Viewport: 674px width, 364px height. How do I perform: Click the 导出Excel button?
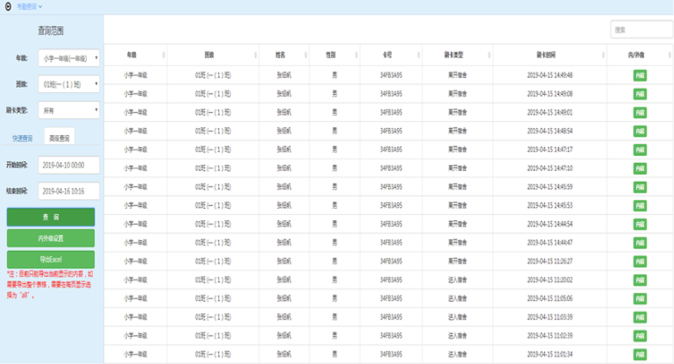point(51,260)
